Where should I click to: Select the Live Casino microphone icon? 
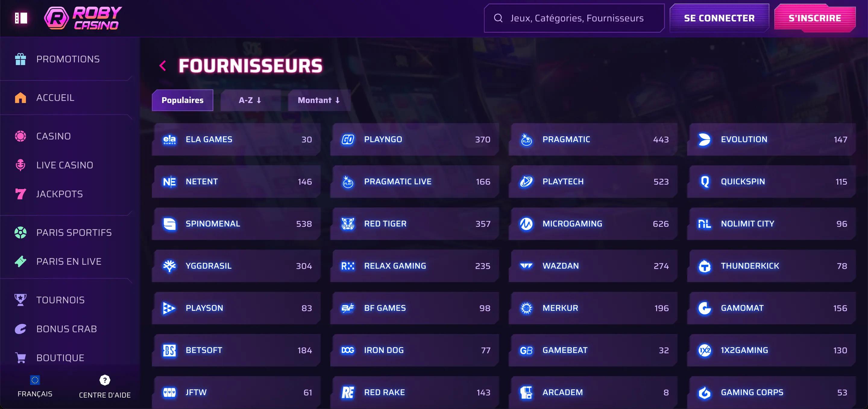click(x=20, y=165)
